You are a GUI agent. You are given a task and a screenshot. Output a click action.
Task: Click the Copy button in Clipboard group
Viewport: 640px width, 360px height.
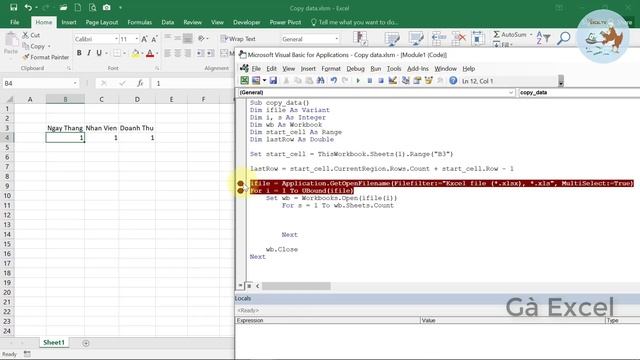click(34, 46)
